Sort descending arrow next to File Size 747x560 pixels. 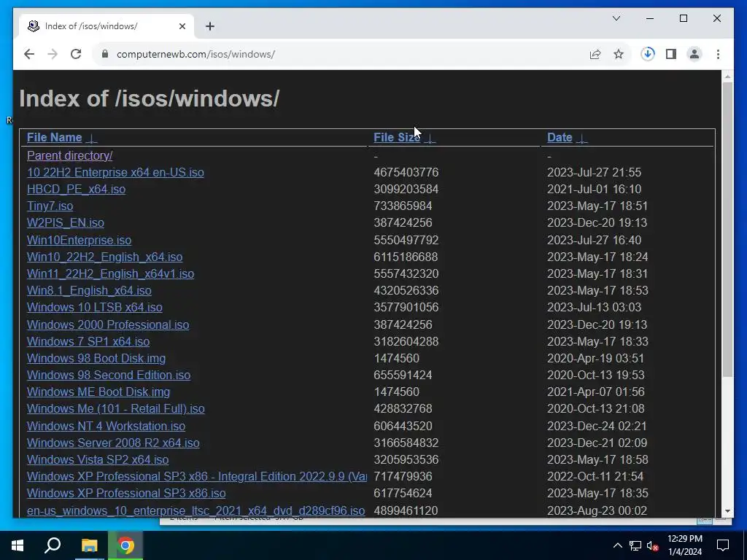tap(430, 139)
